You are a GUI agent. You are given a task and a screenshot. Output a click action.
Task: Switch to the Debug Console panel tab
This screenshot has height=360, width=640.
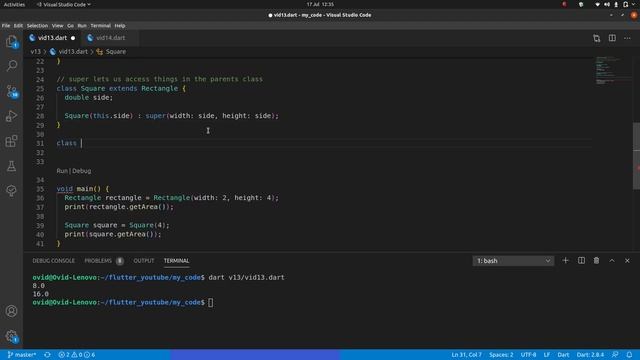pos(53,260)
